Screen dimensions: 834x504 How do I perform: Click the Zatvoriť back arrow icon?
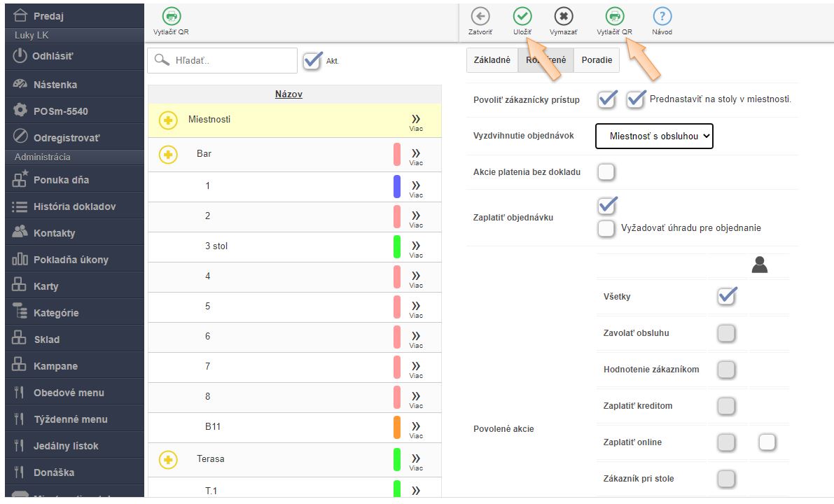click(480, 17)
